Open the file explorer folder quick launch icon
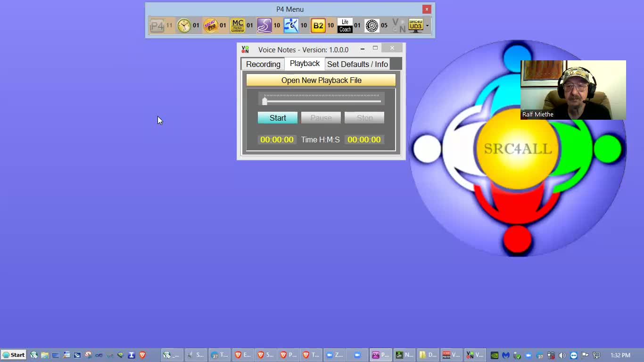644x362 pixels. [45, 355]
